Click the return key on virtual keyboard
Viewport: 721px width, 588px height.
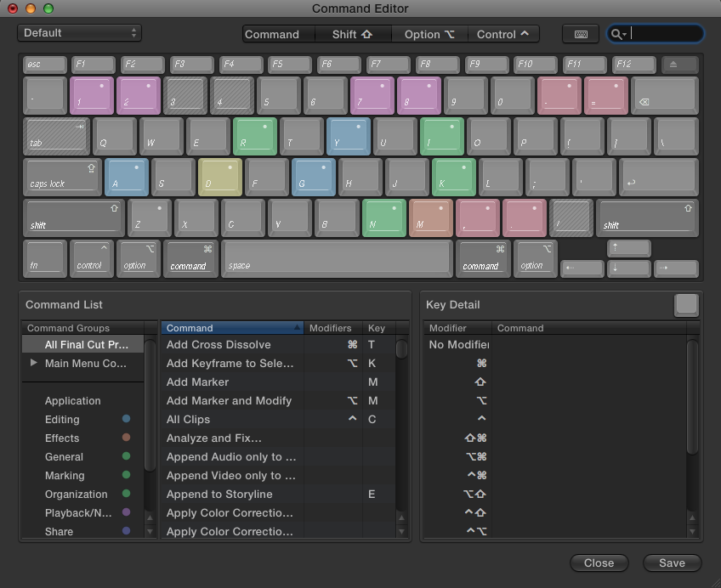point(657,178)
